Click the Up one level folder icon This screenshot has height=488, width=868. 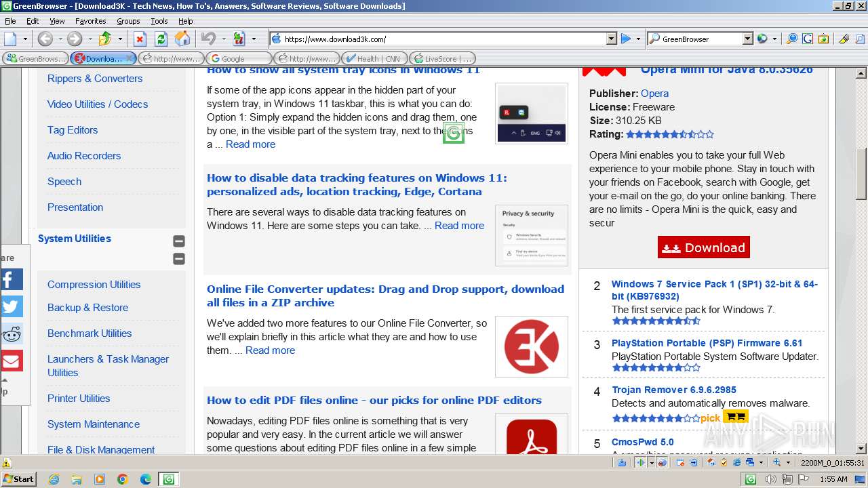coord(105,39)
